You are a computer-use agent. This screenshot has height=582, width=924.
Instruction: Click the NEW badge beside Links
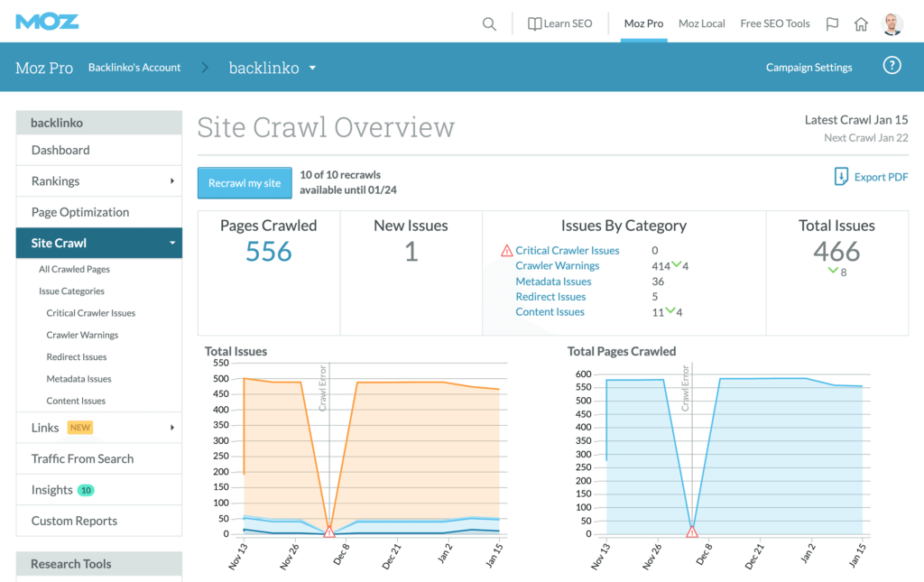80,428
